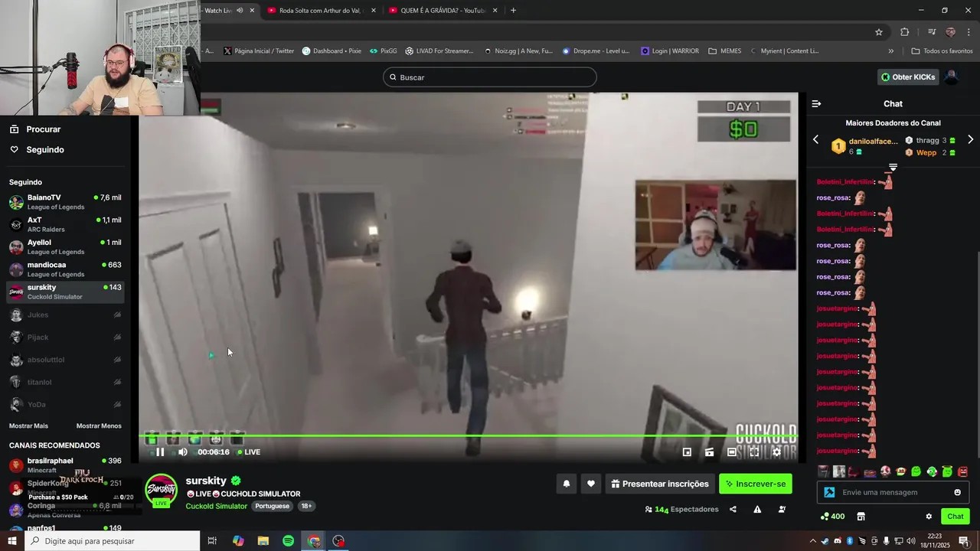Insert green headphones emote in chat
The image size is (980, 551).
click(932, 471)
